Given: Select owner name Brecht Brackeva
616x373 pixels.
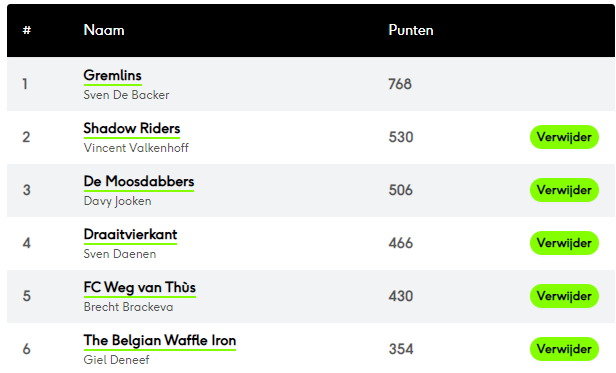Looking at the screenshot, I should coord(128,307).
